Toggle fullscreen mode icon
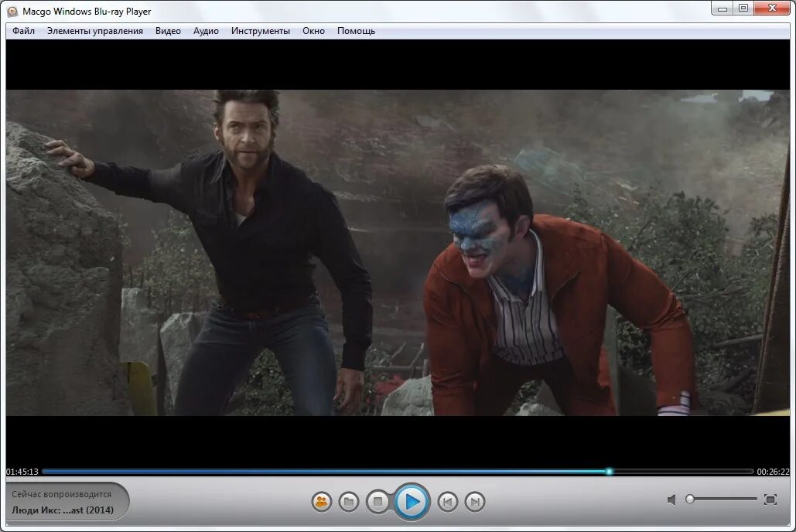Screen dimensions: 796x532 coord(770,500)
